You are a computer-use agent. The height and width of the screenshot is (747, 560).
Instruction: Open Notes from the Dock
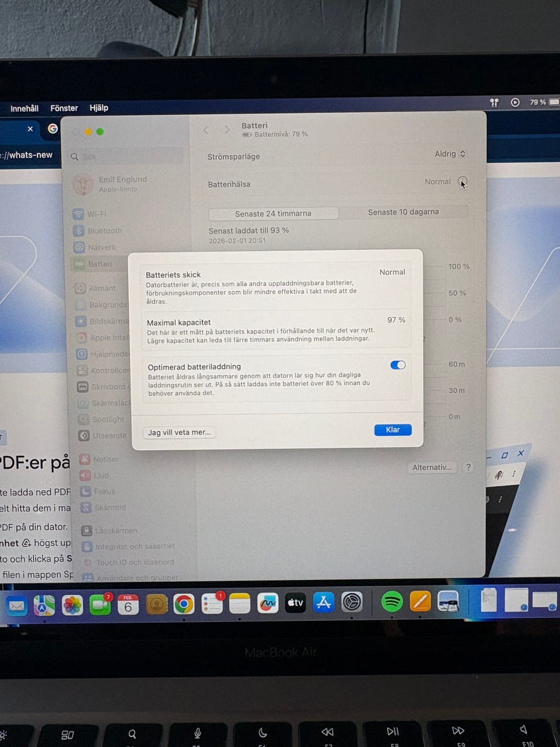click(240, 603)
